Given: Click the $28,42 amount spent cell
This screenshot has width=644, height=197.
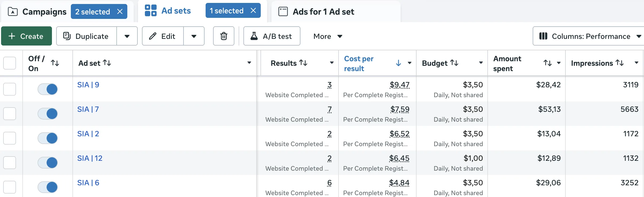Looking at the screenshot, I should [548, 85].
